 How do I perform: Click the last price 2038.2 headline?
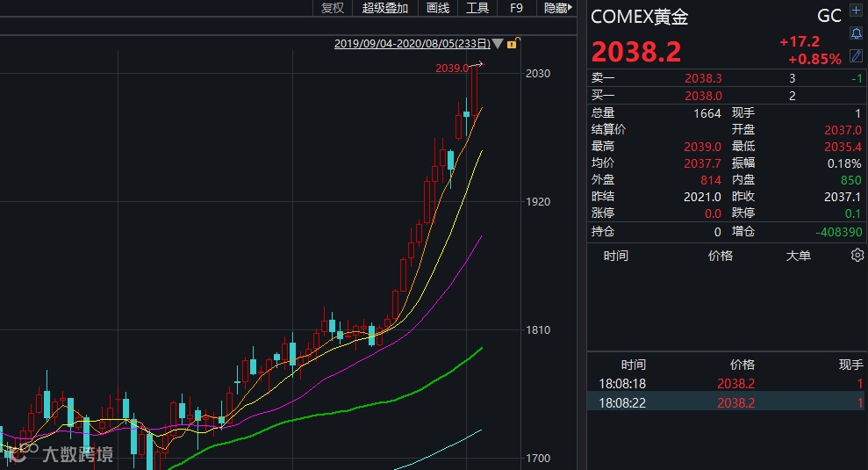(636, 52)
